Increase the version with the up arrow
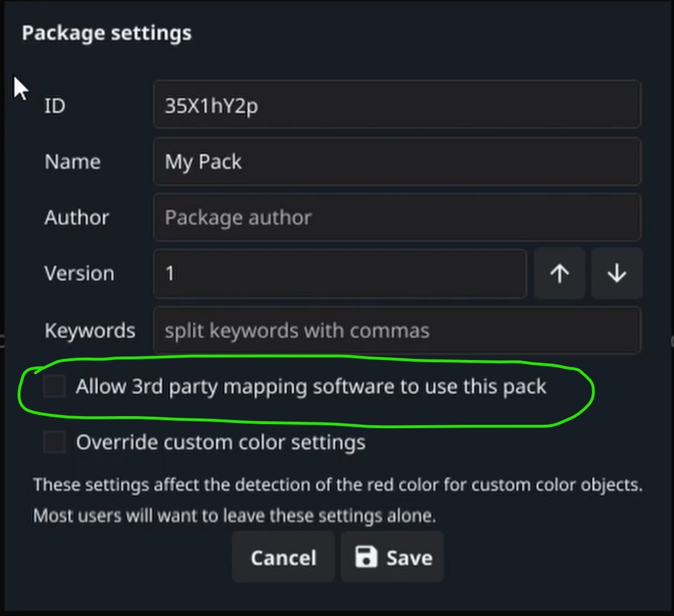Viewport: 674px width, 616px height. pos(559,274)
